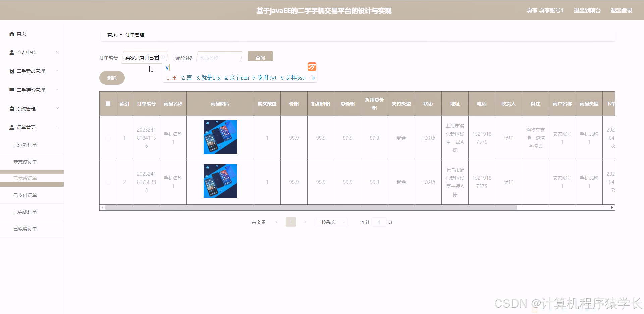Click the person icon for 个人中心
The height and width of the screenshot is (314, 644).
point(12,52)
